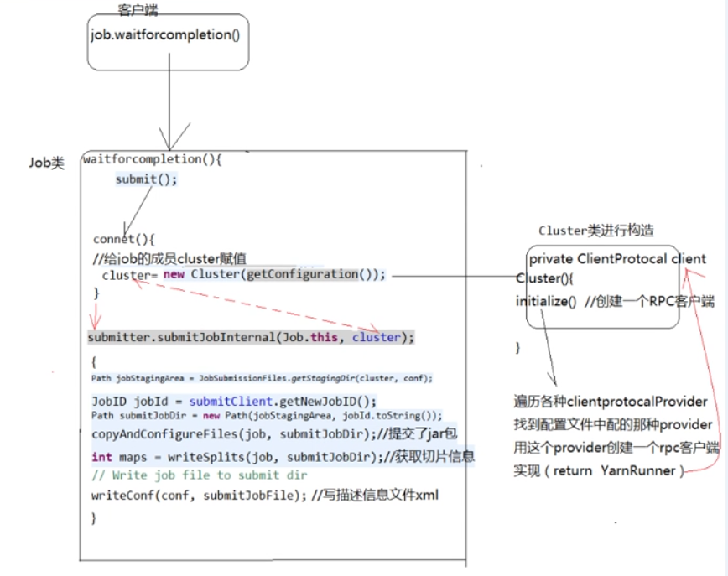Select the Path jobStagingArea line
The width and height of the screenshot is (728, 576).
click(x=262, y=378)
